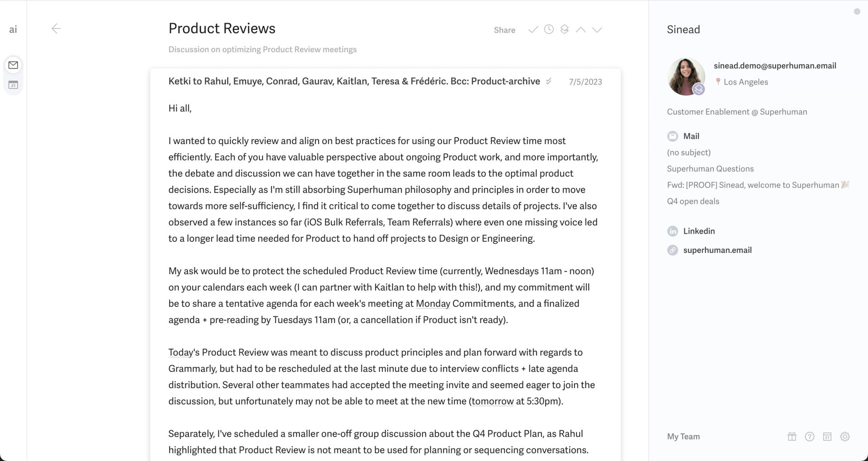Click the My Team label
The width and height of the screenshot is (868, 461).
(x=683, y=437)
